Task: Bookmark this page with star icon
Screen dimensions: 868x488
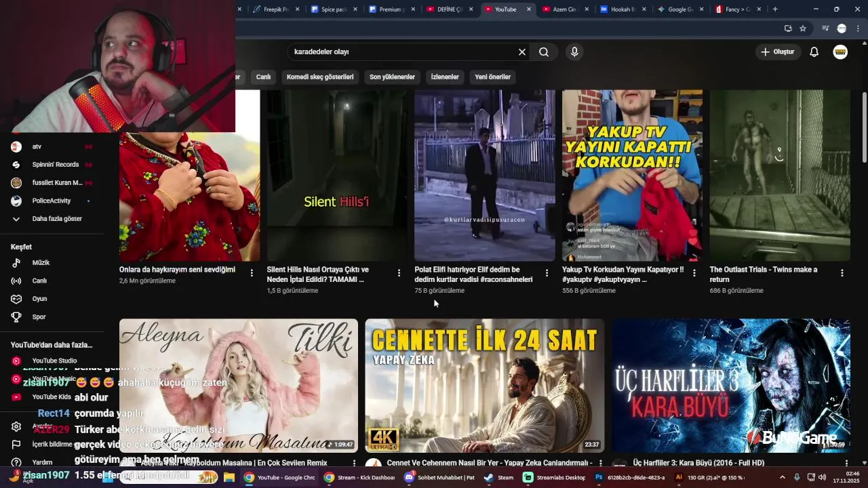Action: tap(803, 28)
